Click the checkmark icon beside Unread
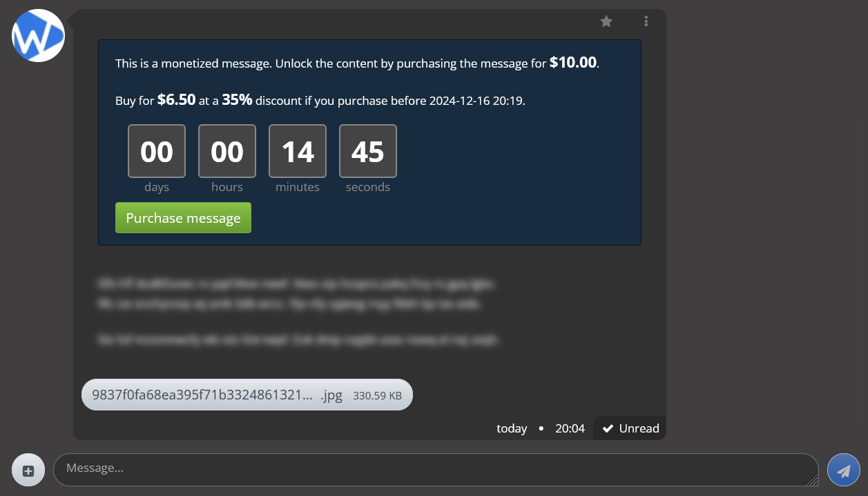 608,429
